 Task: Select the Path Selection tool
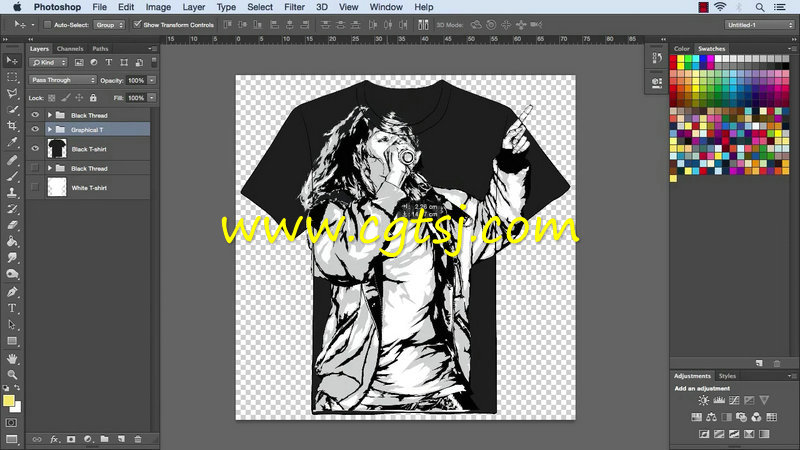click(x=12, y=324)
